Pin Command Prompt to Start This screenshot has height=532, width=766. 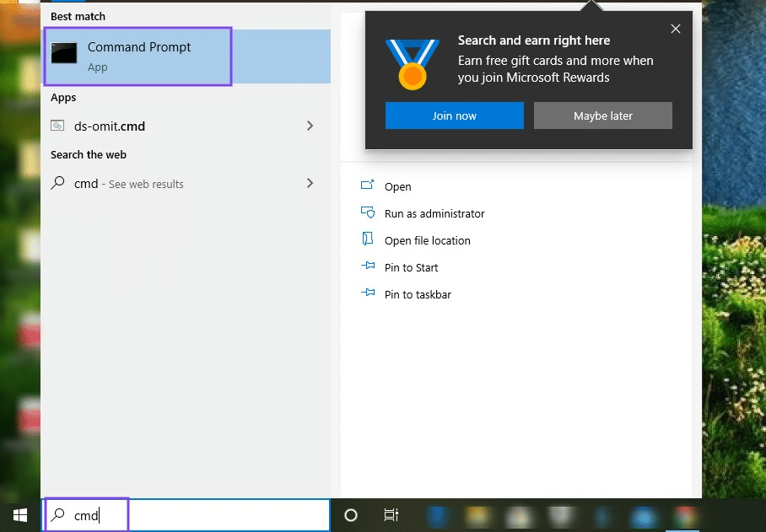(x=411, y=267)
